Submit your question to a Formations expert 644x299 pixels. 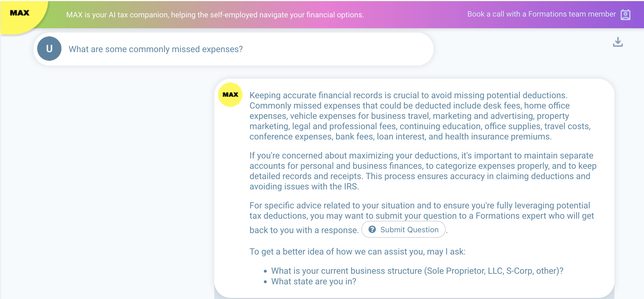[x=403, y=230]
